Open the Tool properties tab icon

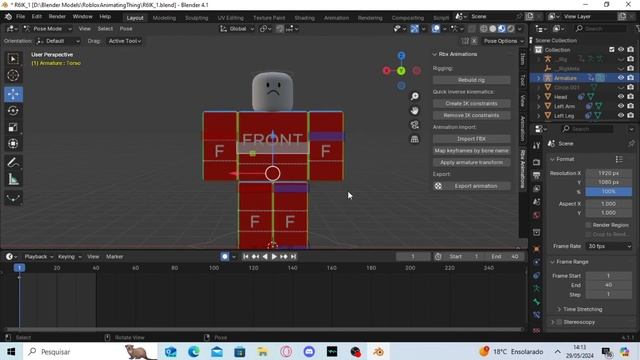tap(537, 146)
